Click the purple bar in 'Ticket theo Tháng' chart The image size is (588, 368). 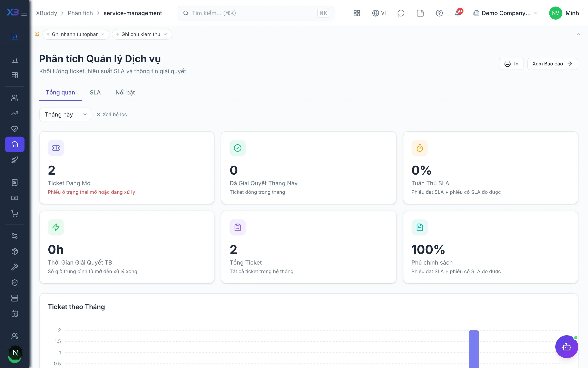click(473, 349)
